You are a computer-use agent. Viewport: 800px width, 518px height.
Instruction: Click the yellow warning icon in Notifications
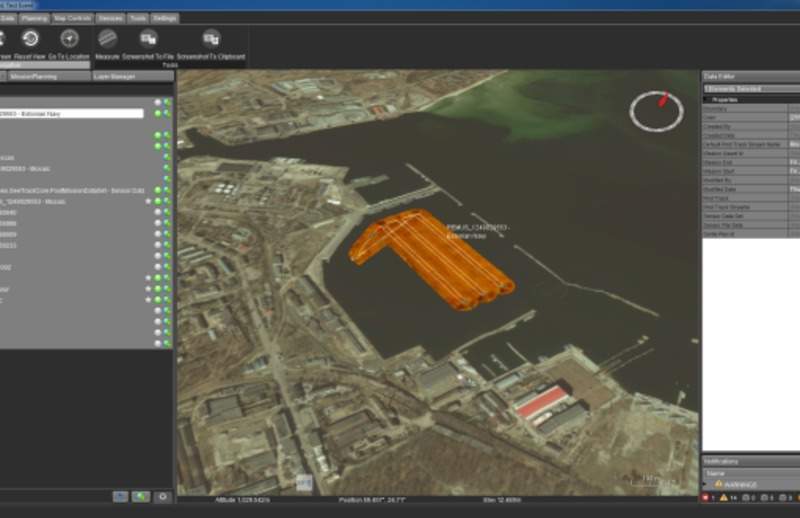tap(718, 484)
